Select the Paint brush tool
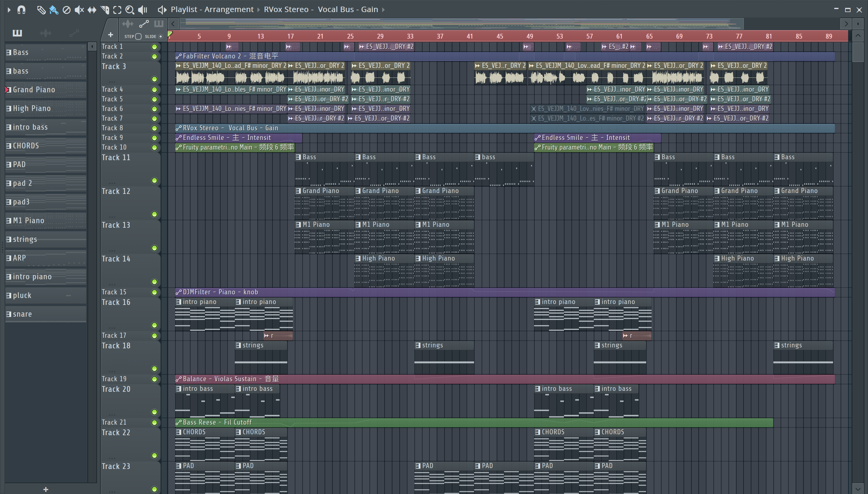This screenshot has width=868, height=494. point(54,10)
